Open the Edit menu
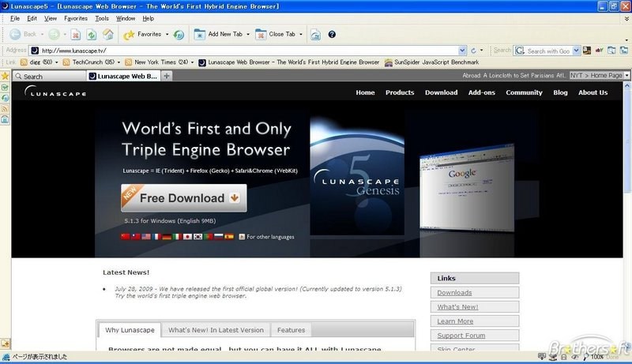Viewport: 632px width, 364px height. click(x=32, y=18)
